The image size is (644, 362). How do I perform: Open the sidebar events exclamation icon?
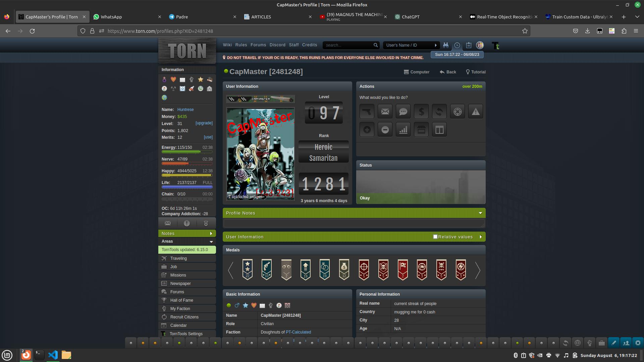point(187,223)
